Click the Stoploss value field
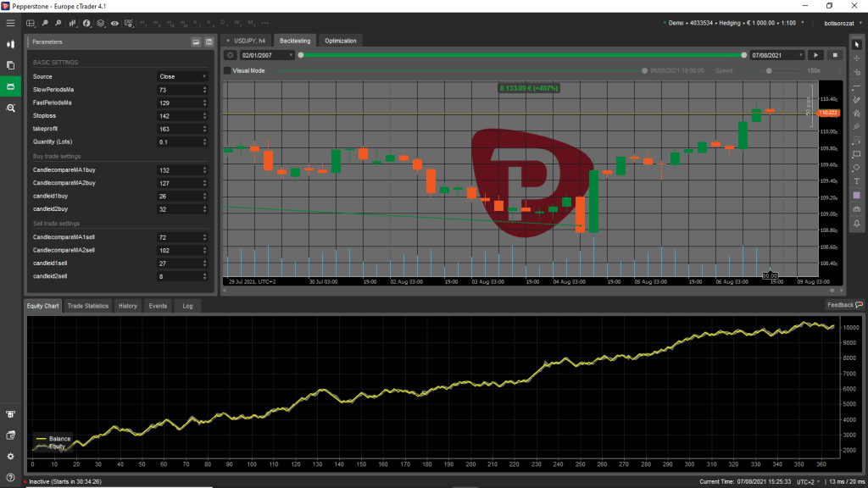The height and width of the screenshot is (488, 868). (178, 115)
